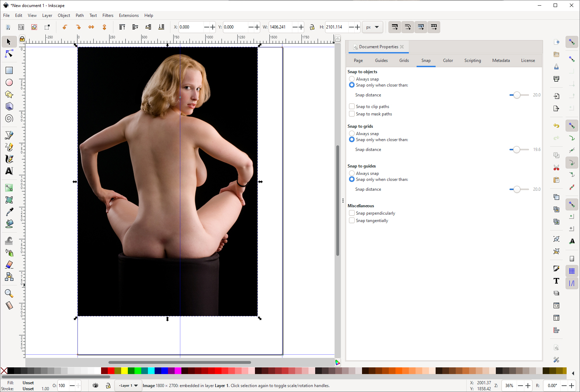
Task: Select the Rectangle tool
Action: pyautogui.click(x=9, y=70)
